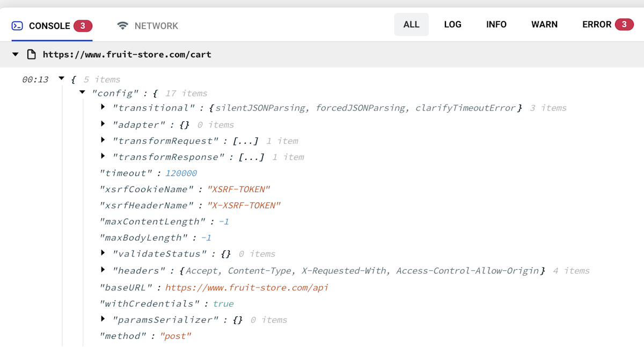Collapse the root object at 00:13

click(62, 79)
